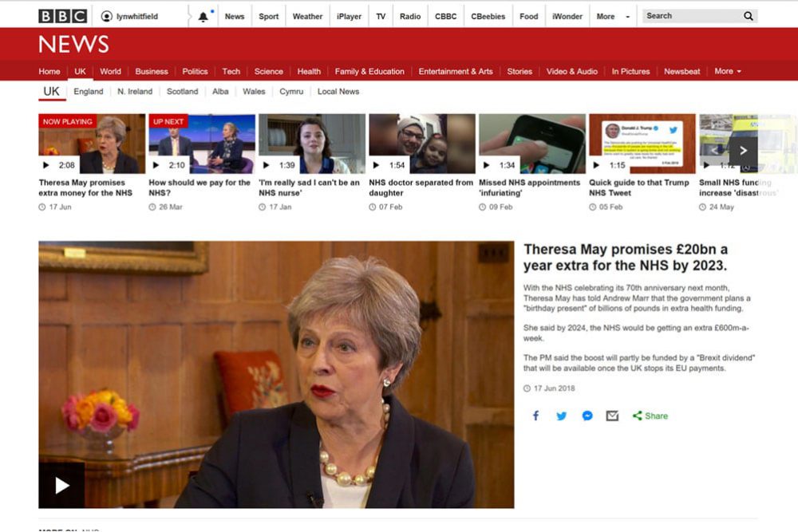Open Radio in the top bar
The image size is (798, 532).
[410, 16]
